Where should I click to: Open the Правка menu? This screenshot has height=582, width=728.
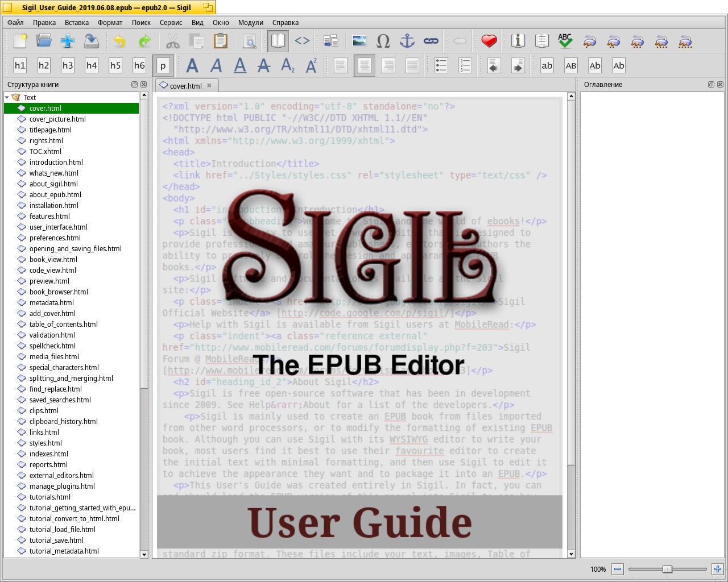point(44,23)
